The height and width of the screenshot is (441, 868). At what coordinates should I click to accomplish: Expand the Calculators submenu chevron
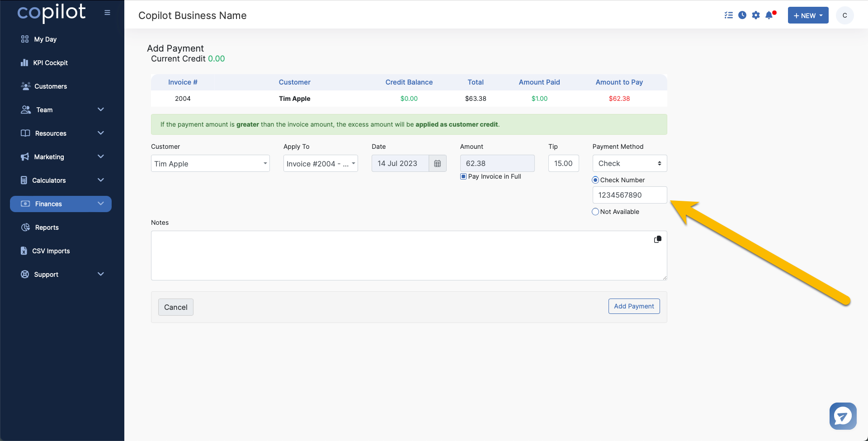click(x=101, y=180)
